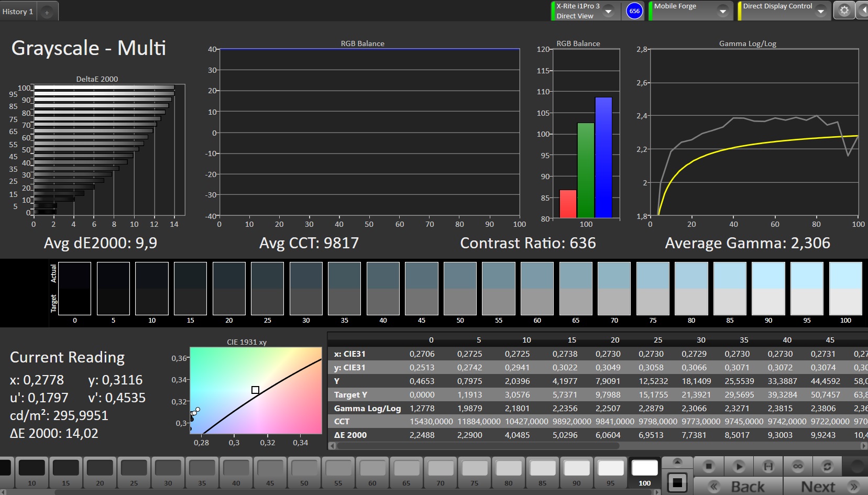The width and height of the screenshot is (868, 495).
Task: Open Direct Display Control dropdown
Action: click(820, 11)
